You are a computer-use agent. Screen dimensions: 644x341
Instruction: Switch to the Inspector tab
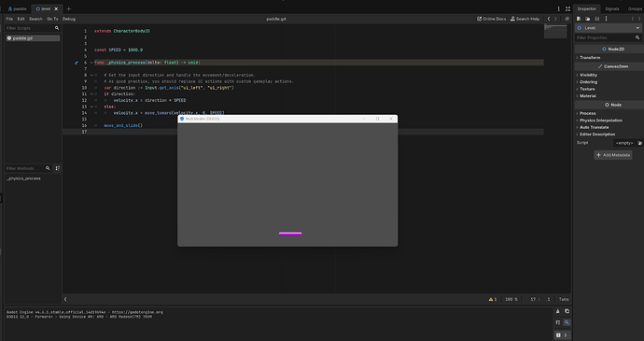586,8
